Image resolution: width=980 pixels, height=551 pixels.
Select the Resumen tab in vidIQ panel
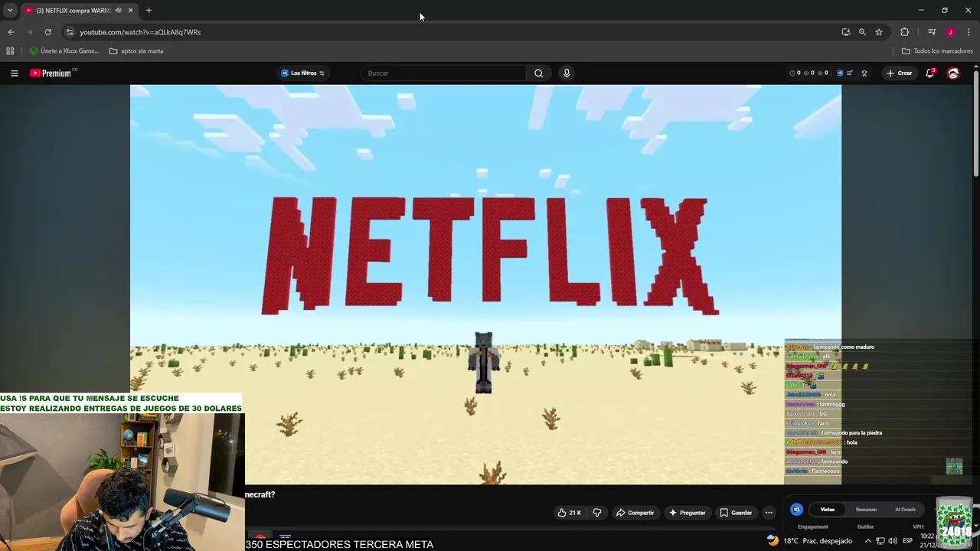click(x=866, y=510)
